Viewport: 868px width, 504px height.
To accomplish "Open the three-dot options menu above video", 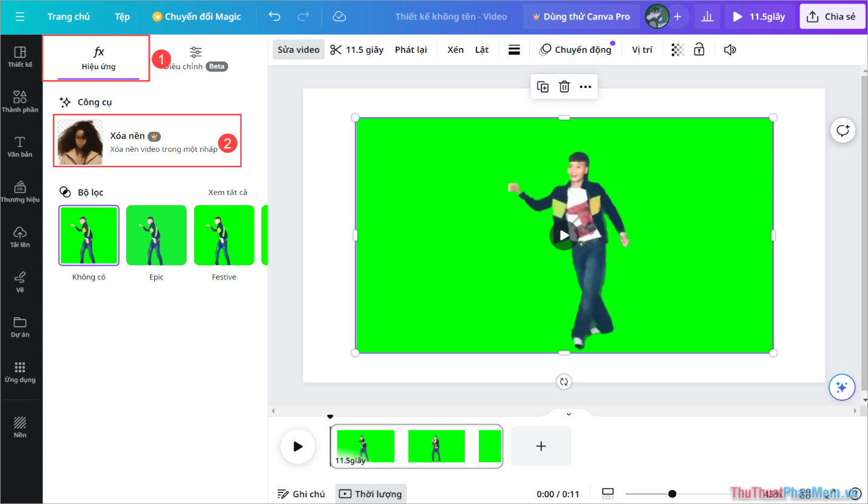I will [585, 86].
